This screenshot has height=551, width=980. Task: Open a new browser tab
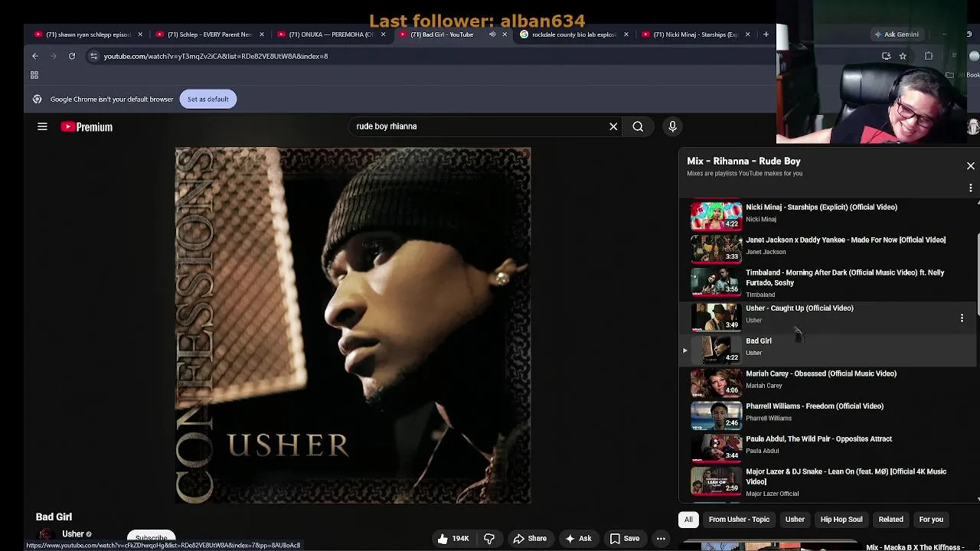click(766, 34)
